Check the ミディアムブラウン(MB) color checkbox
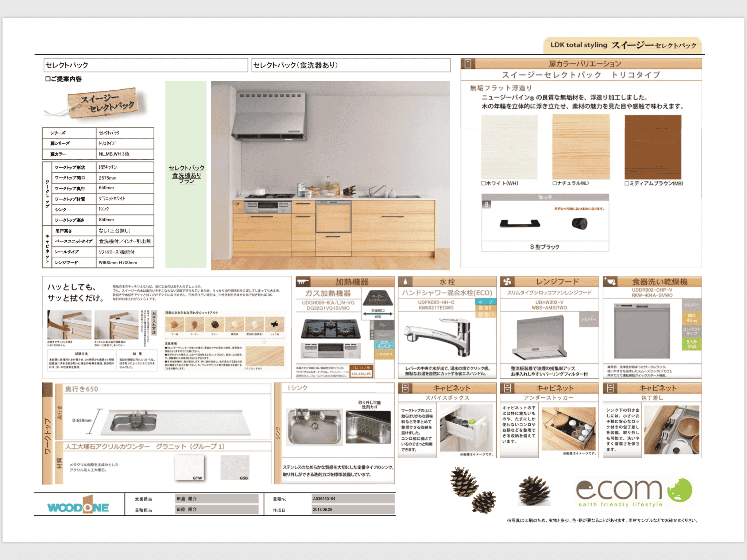 (627, 183)
